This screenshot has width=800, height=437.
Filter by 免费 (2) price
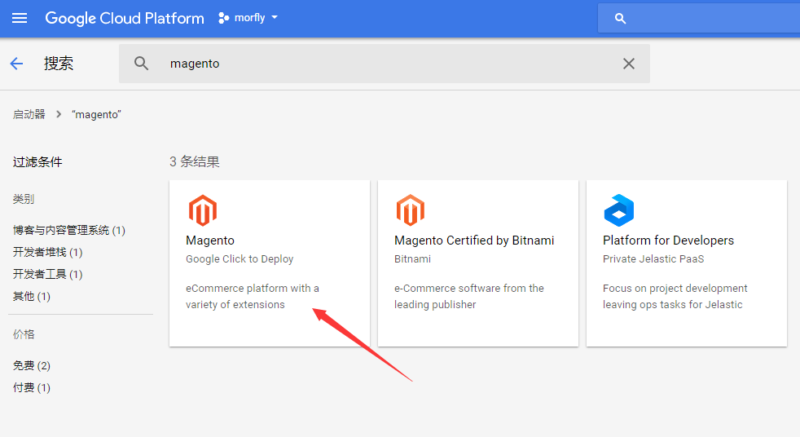(32, 365)
